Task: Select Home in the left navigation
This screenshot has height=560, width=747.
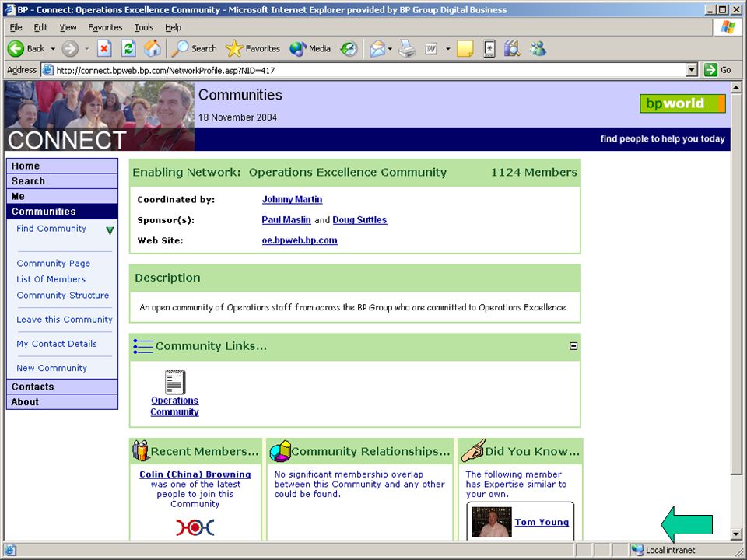Action: click(x=62, y=166)
